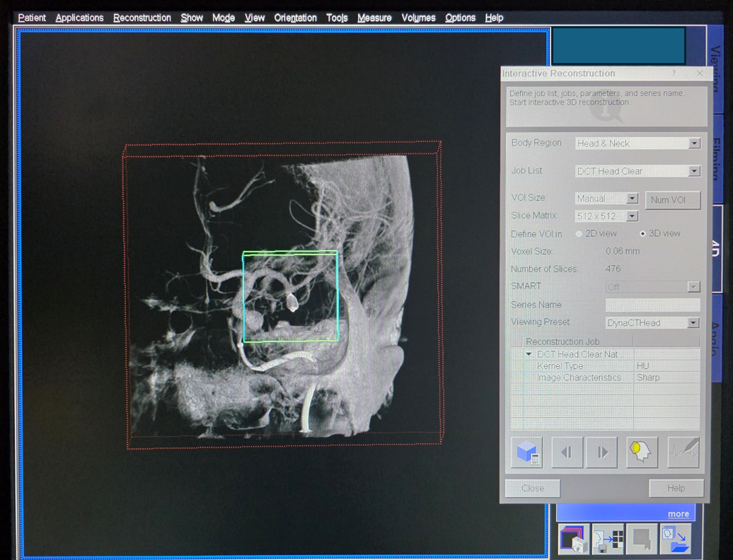This screenshot has height=560, width=733.
Task: Open the Reconstruction menu
Action: coord(142,18)
